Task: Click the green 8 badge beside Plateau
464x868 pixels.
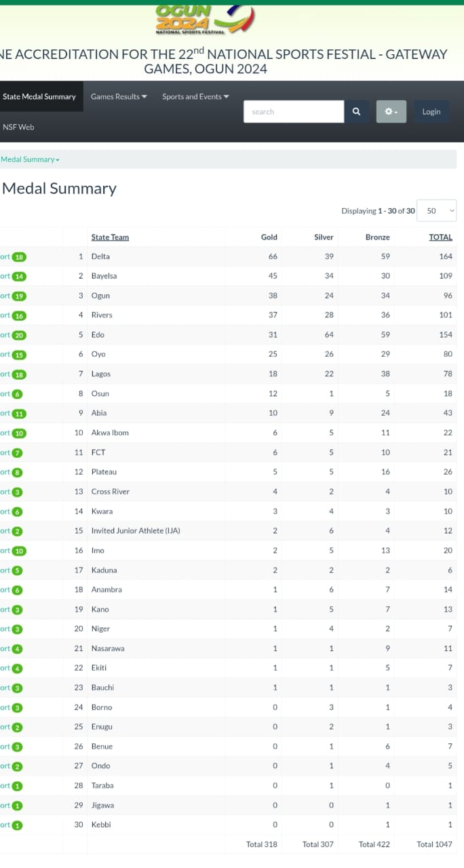Action: pos(17,472)
